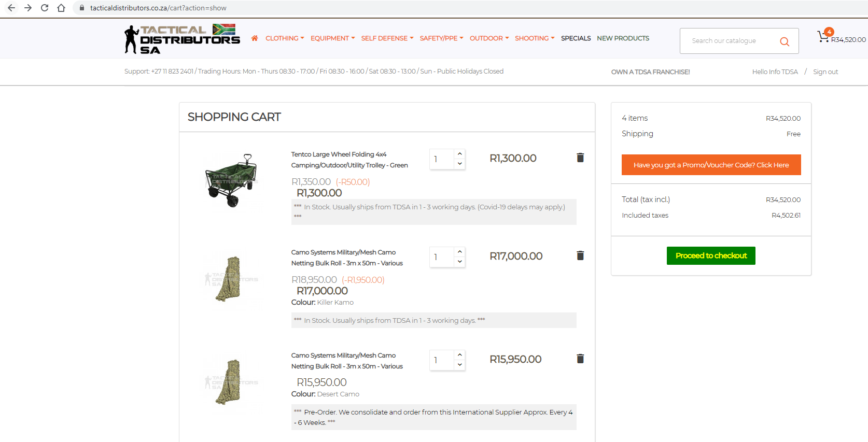Open the New Products menu item
Screen dimensions: 868x442
click(x=623, y=38)
